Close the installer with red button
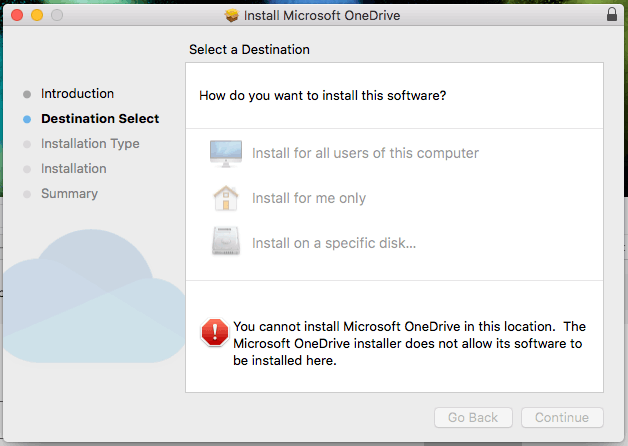Viewport: 628px width, 446px height. pos(17,15)
